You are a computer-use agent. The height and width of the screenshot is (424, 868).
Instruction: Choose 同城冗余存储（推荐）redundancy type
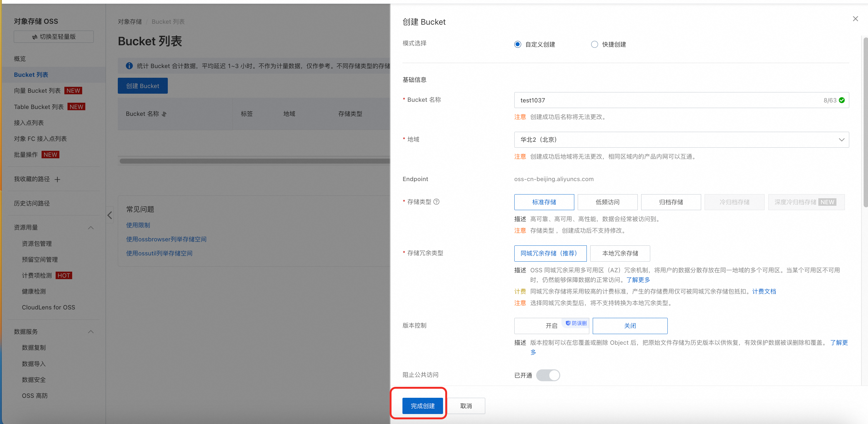click(x=550, y=253)
